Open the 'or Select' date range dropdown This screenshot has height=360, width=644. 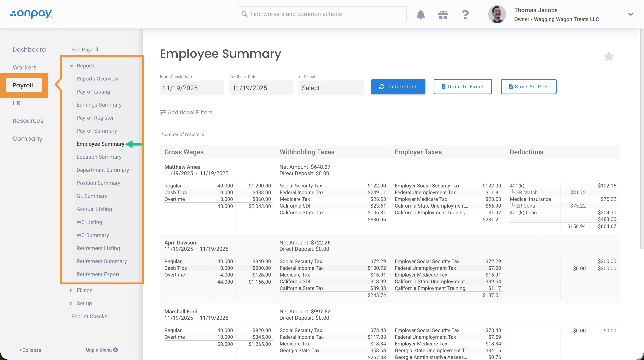[331, 88]
